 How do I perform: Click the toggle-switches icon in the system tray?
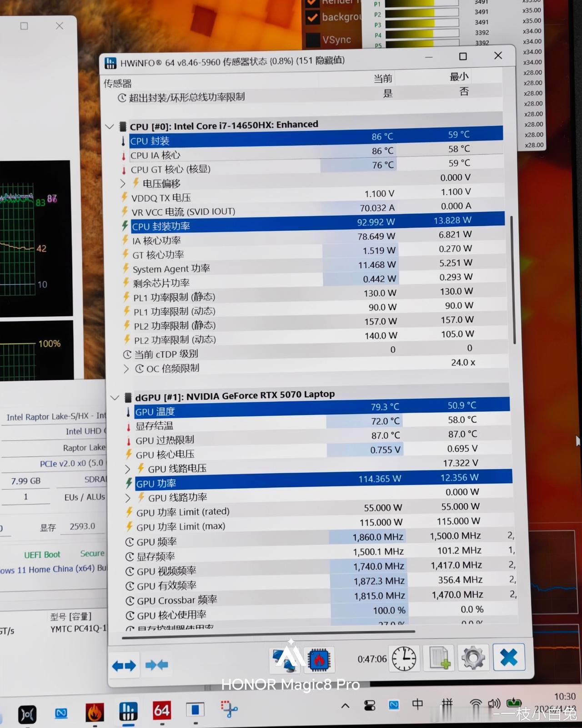pyautogui.click(x=370, y=706)
